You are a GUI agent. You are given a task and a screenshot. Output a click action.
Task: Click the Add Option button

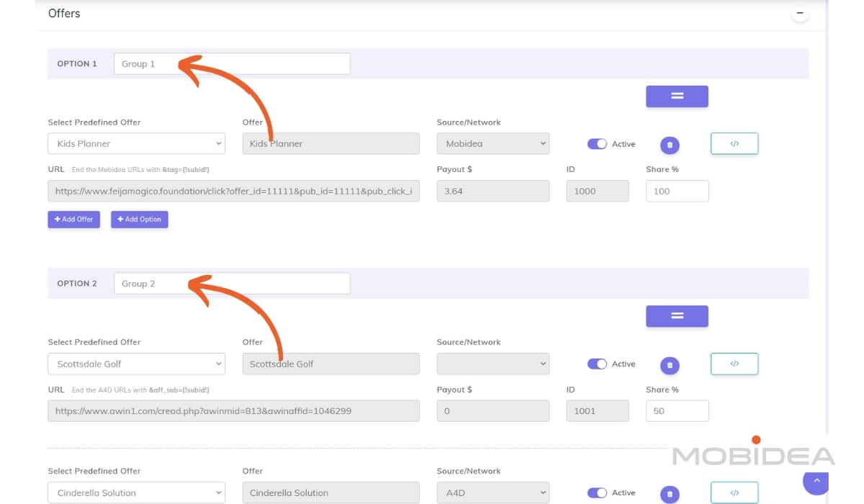[x=140, y=219]
